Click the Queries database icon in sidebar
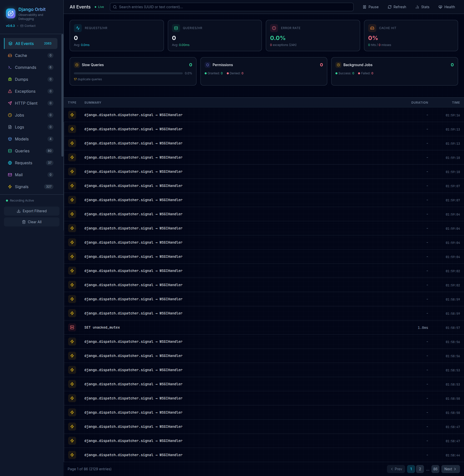The height and width of the screenshot is (476, 464). coord(10,151)
